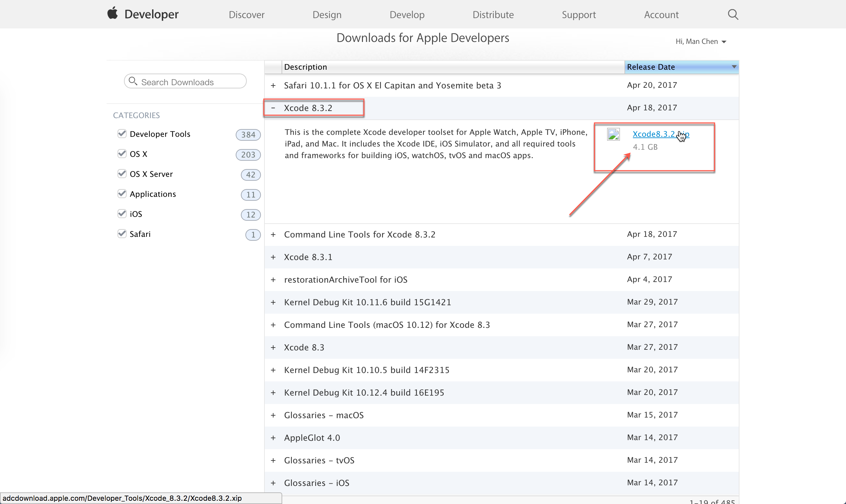Expand the Xcode 8.3.1 row
Image resolution: width=846 pixels, height=504 pixels.
pos(273,257)
